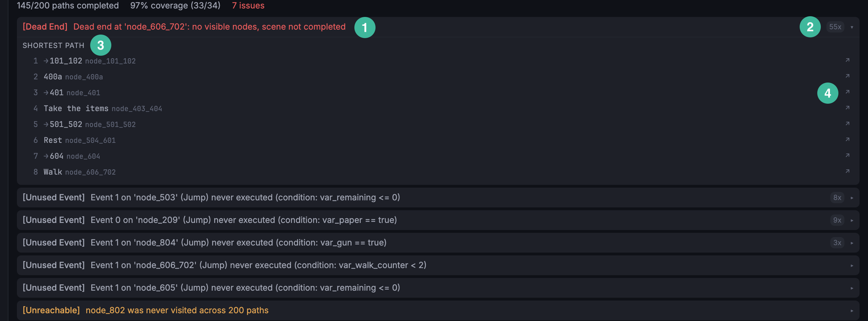
Task: Select the 400a path step row
Action: click(438, 77)
